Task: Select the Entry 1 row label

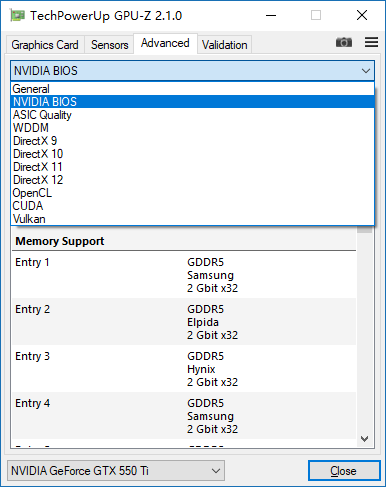Action: (x=32, y=262)
